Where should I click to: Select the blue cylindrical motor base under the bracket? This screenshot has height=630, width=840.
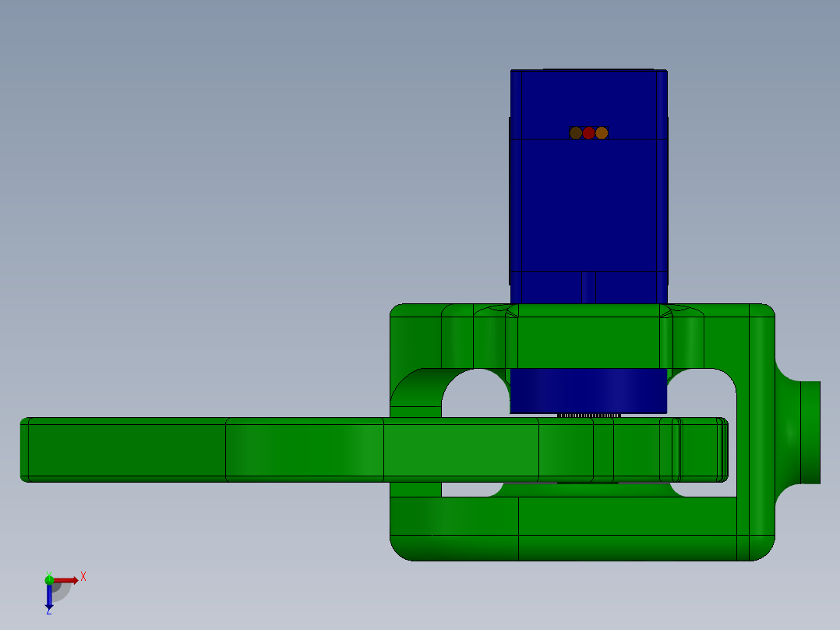(x=588, y=391)
